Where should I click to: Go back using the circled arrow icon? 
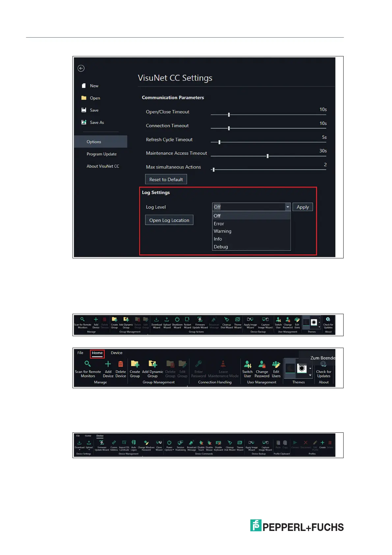(x=81, y=68)
